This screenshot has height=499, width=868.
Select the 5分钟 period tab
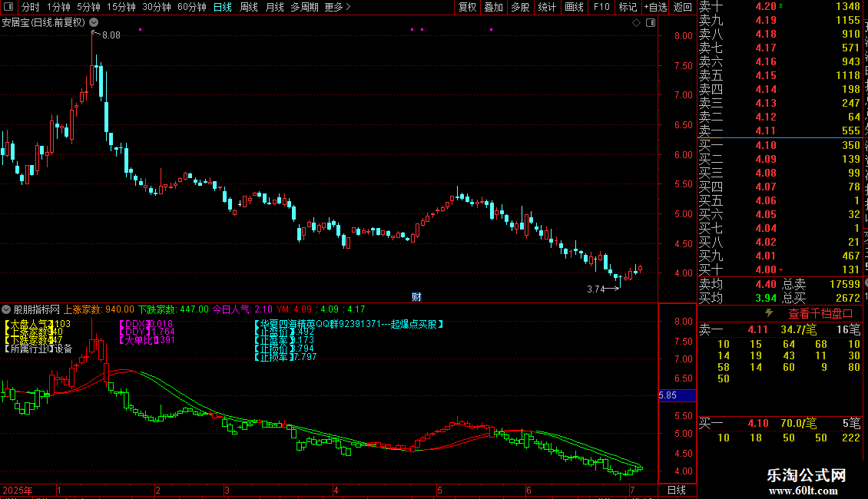point(88,7)
